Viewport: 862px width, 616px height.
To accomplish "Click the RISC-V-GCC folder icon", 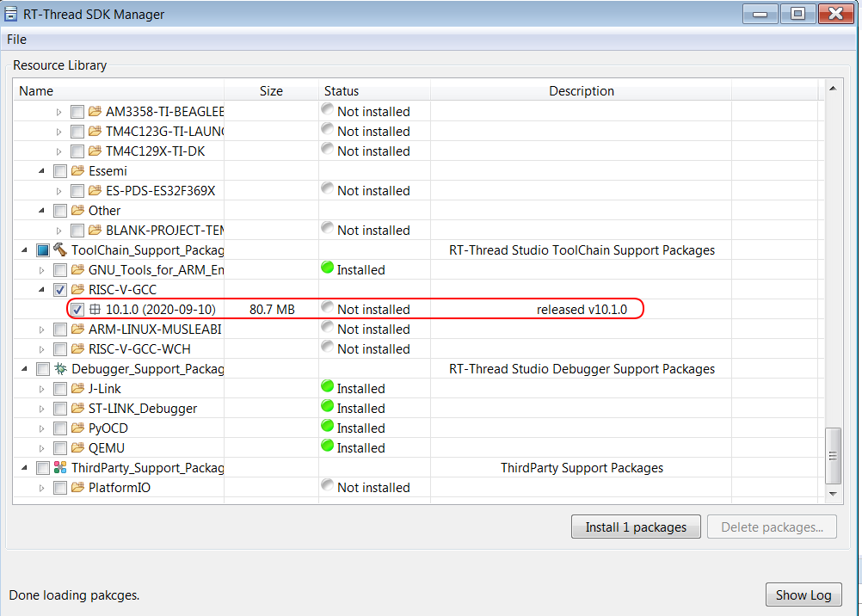I will coord(77,290).
